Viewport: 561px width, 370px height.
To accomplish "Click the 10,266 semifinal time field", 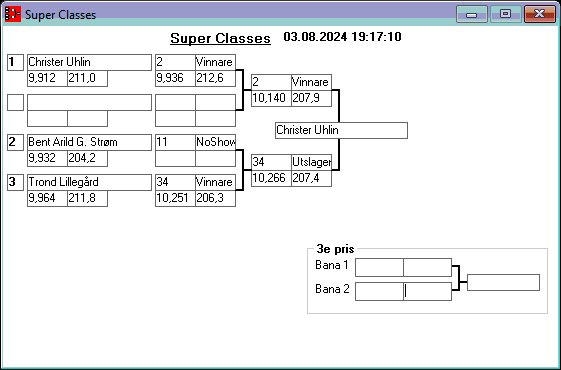I will coord(271,179).
